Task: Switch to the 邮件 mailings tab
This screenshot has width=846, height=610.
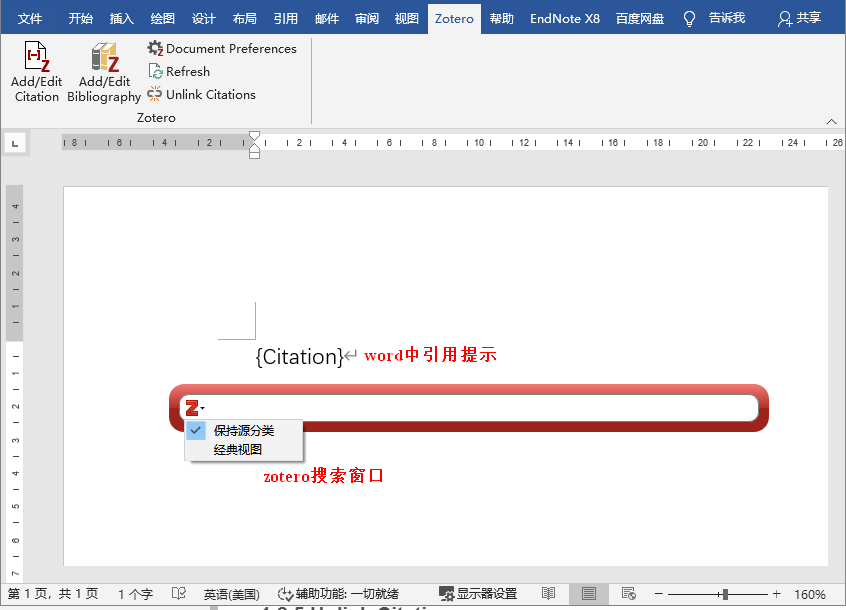Action: [x=327, y=19]
